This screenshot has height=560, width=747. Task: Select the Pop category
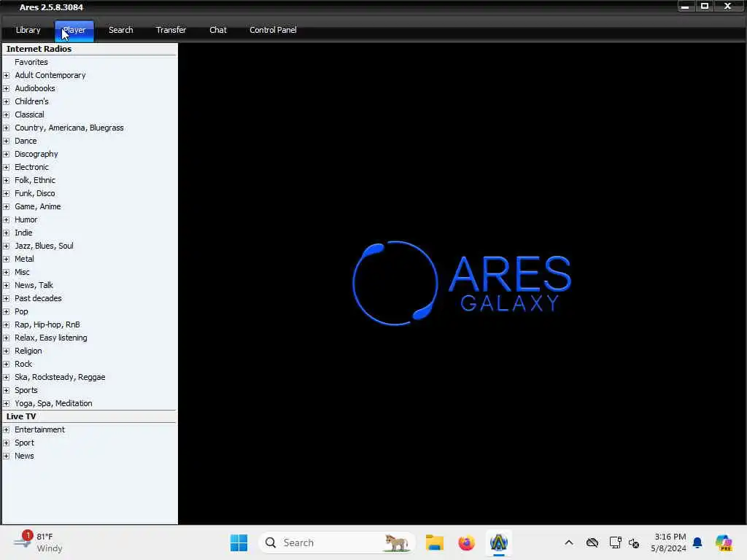21,311
